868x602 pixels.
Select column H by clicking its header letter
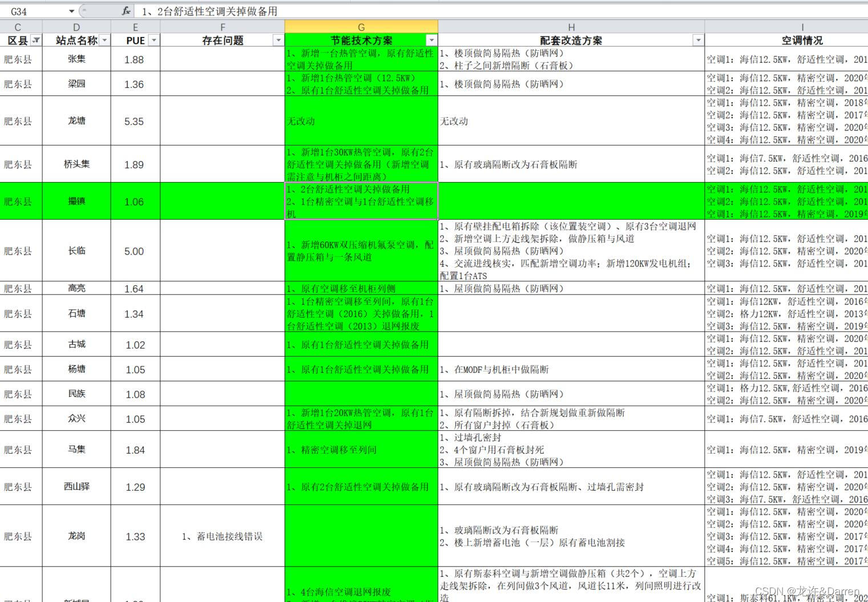[571, 26]
